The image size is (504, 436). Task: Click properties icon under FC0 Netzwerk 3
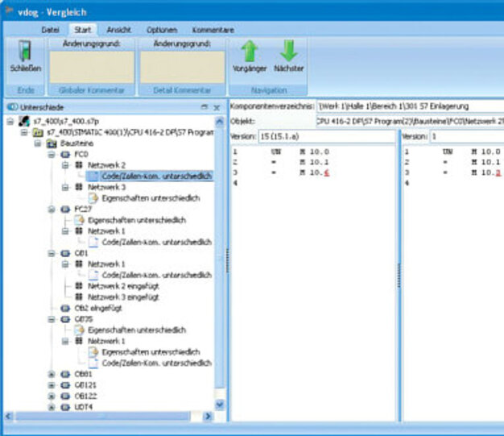pyautogui.click(x=93, y=198)
